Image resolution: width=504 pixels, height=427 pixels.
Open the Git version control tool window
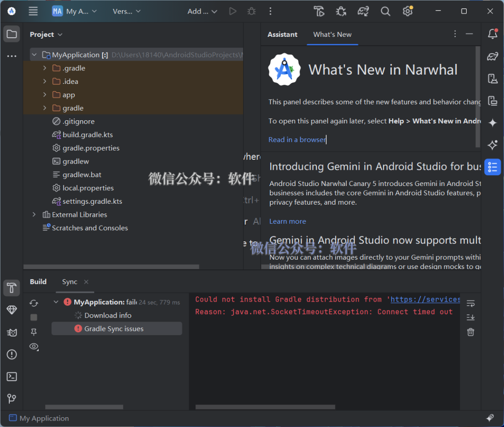(12, 399)
